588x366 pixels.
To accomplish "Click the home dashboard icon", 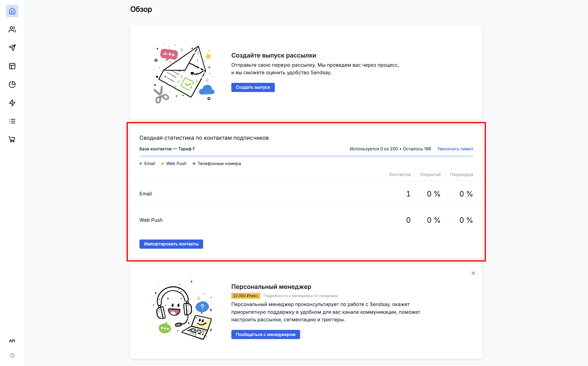I will 12,11.
